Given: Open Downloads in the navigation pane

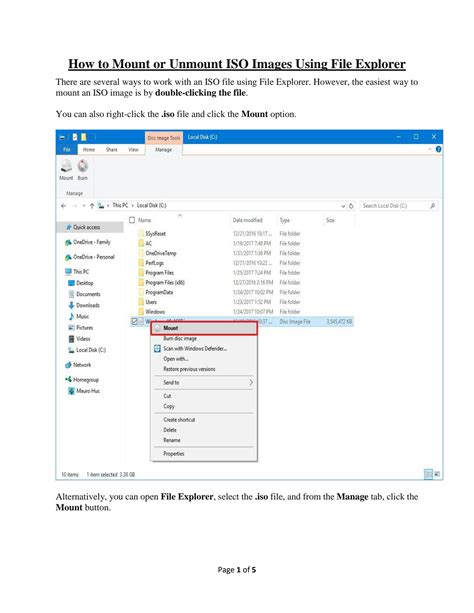Looking at the screenshot, I should (x=84, y=305).
